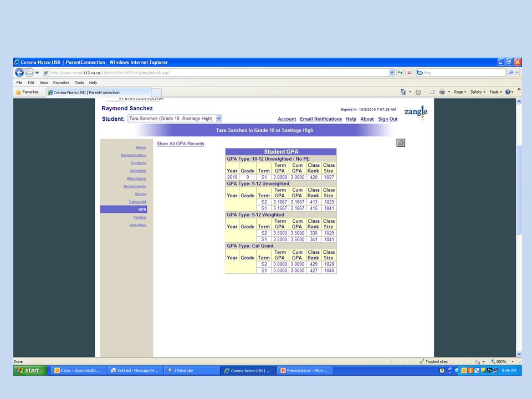This screenshot has width=532, height=399.
Task: Select the Corona-Norco USD ParentConnection tab
Action: click(99, 93)
